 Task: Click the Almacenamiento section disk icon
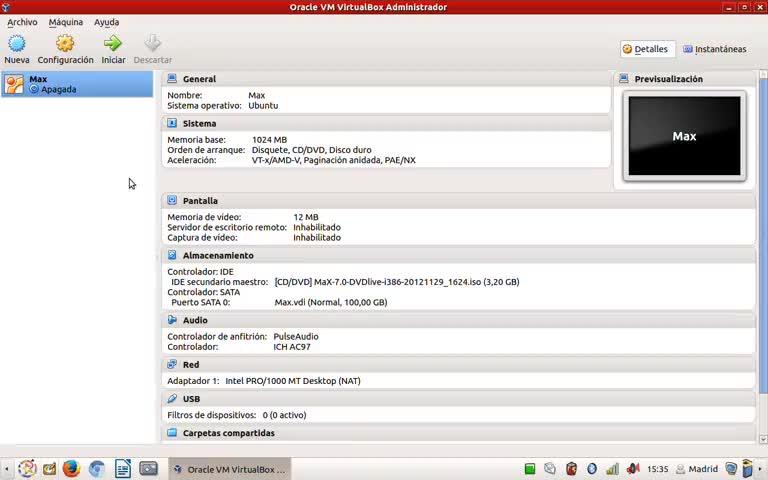tap(172, 256)
